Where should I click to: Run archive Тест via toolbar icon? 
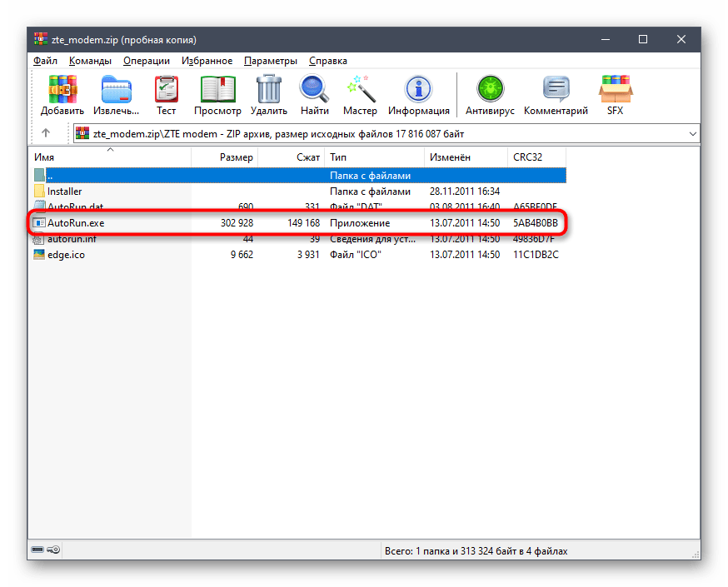tap(167, 89)
